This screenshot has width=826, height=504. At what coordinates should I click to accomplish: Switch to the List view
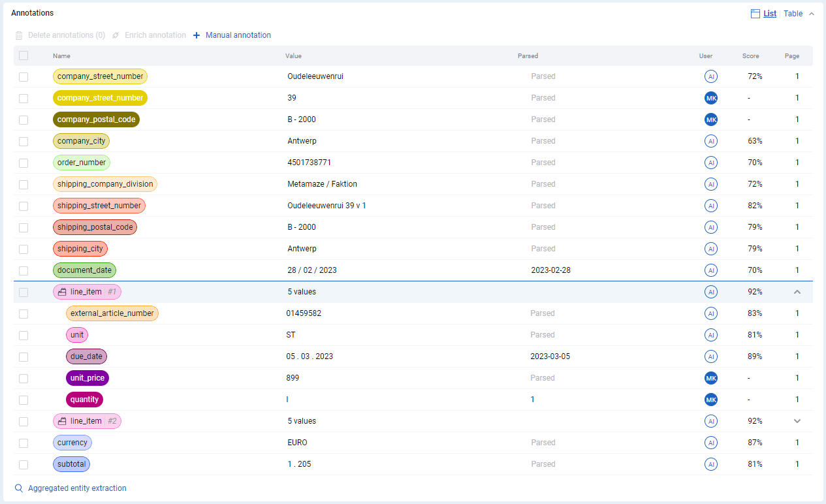pyautogui.click(x=770, y=14)
